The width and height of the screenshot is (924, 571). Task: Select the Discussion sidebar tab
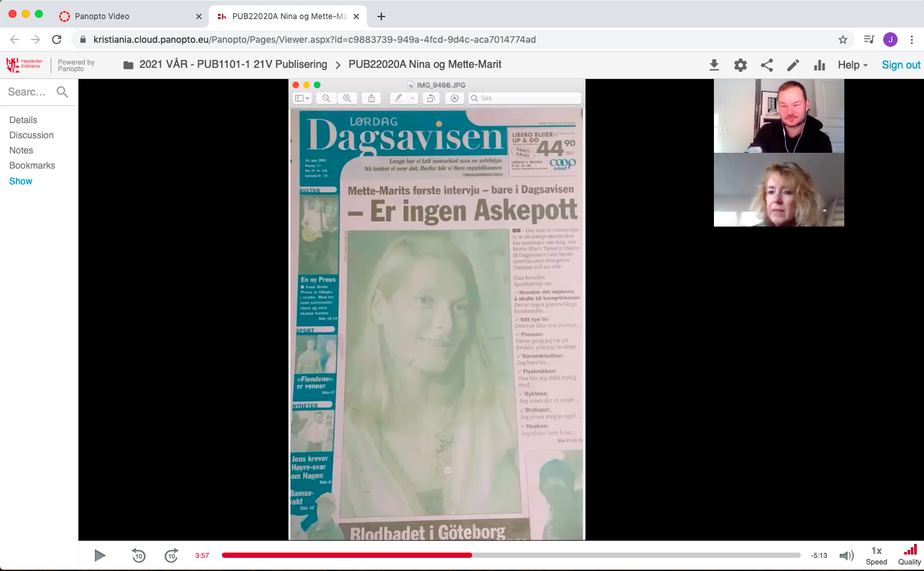(32, 135)
